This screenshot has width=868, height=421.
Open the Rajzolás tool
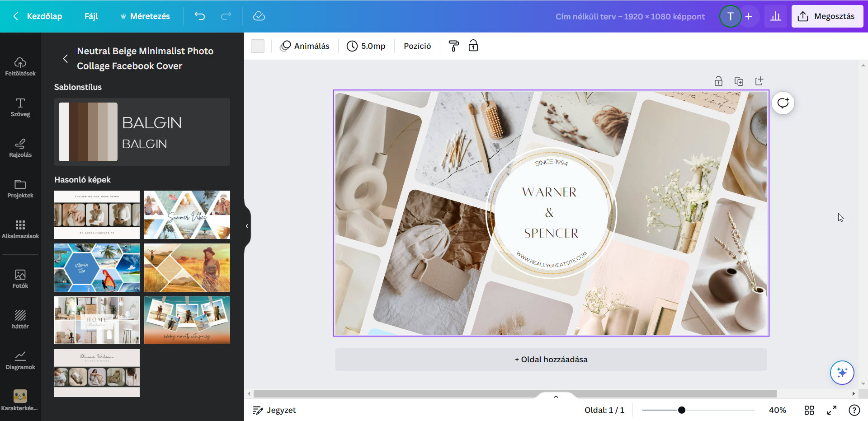coord(20,148)
